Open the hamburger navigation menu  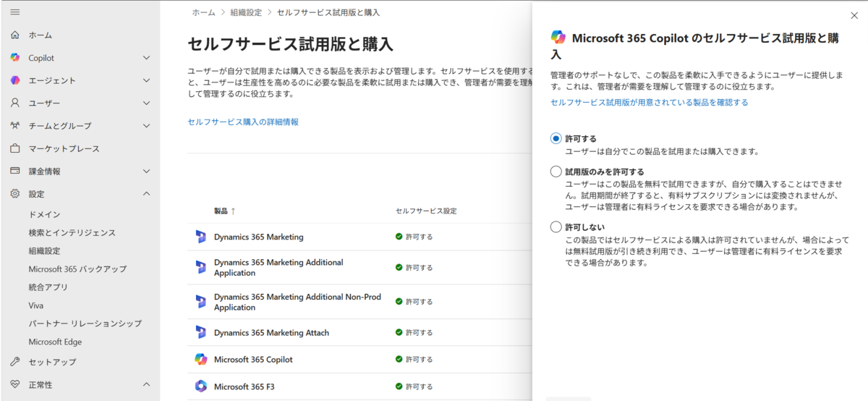(x=15, y=12)
